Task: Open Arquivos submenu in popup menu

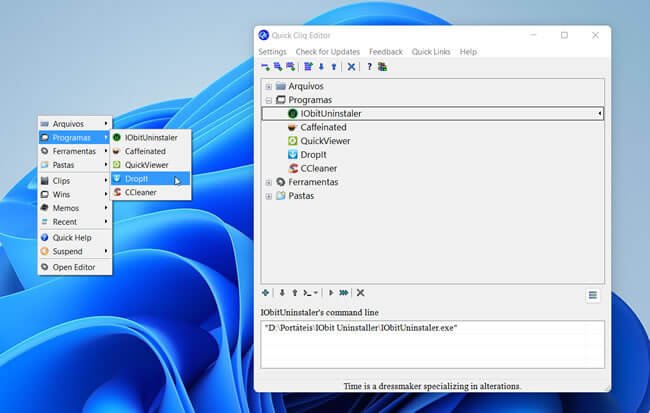Action: [x=75, y=124]
